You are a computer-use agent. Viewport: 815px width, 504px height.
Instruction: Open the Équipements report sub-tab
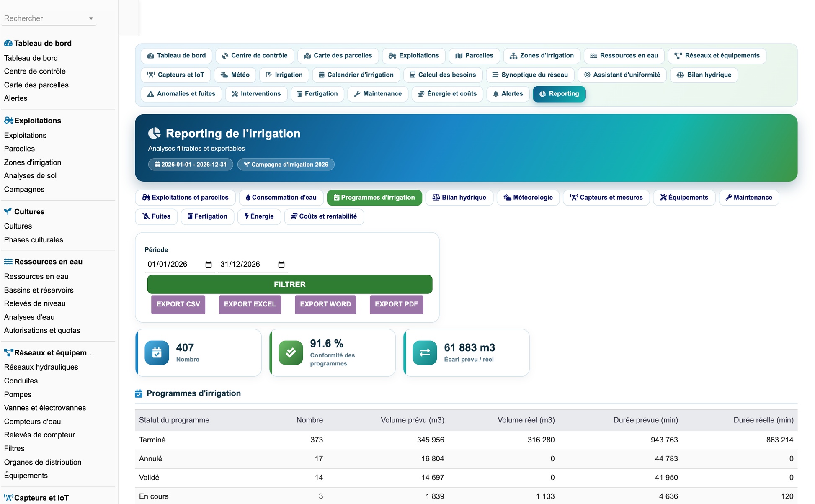(x=684, y=198)
